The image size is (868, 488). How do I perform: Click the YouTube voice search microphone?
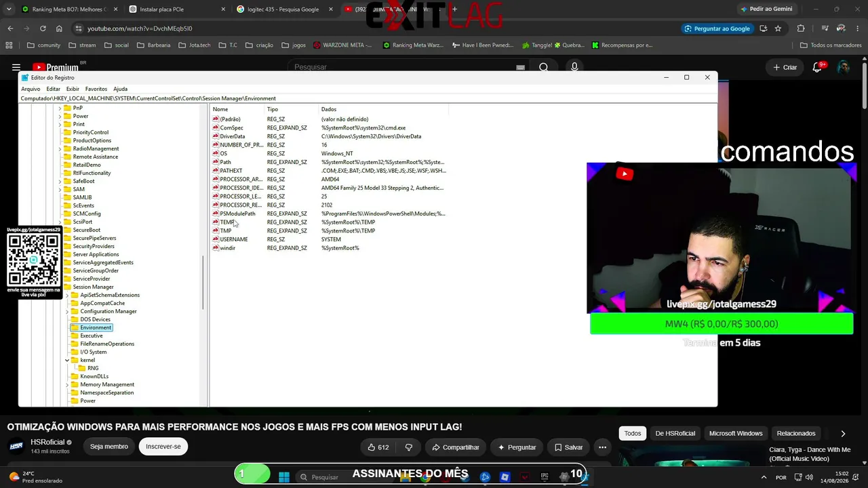click(574, 67)
